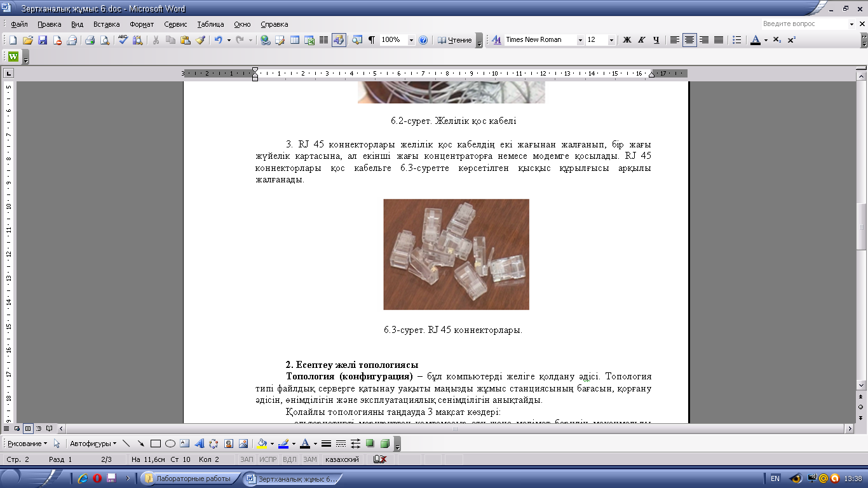Insert hyperlink with globe icon
Image resolution: width=868 pixels, height=488 pixels.
click(x=265, y=40)
